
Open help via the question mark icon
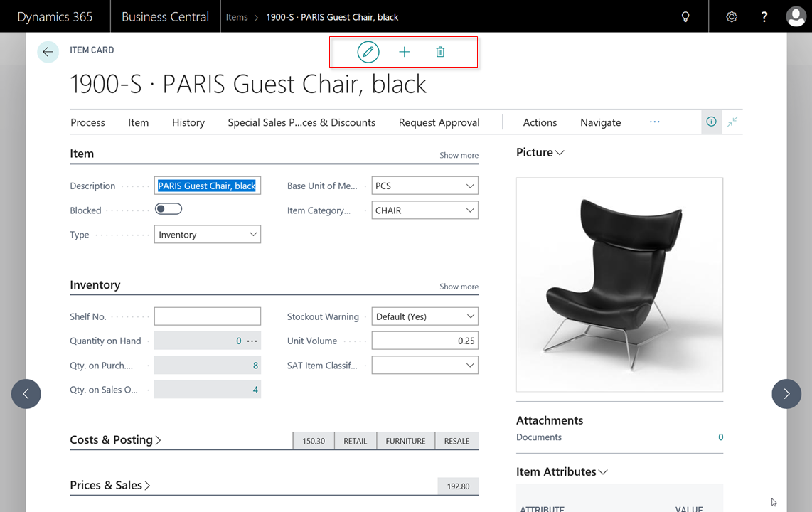point(764,16)
